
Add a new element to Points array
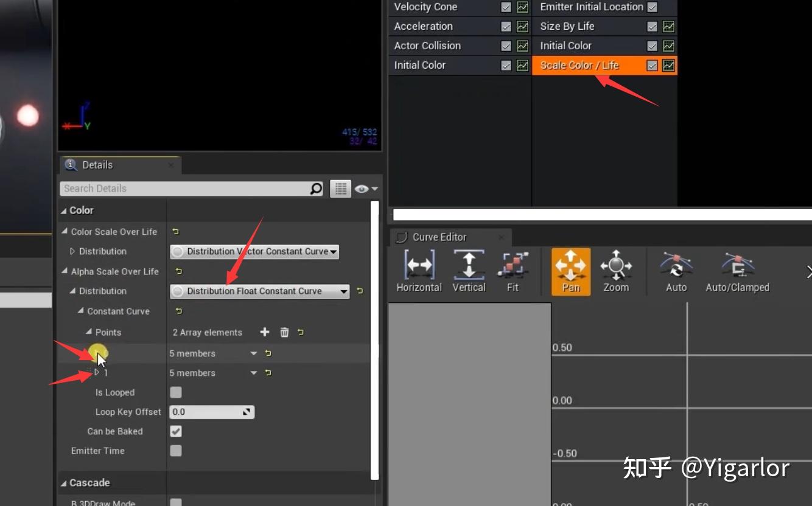click(265, 332)
